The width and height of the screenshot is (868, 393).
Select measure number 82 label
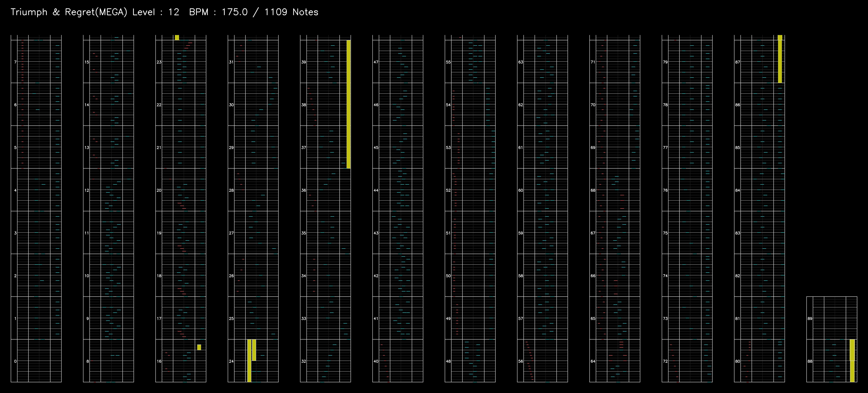(738, 276)
